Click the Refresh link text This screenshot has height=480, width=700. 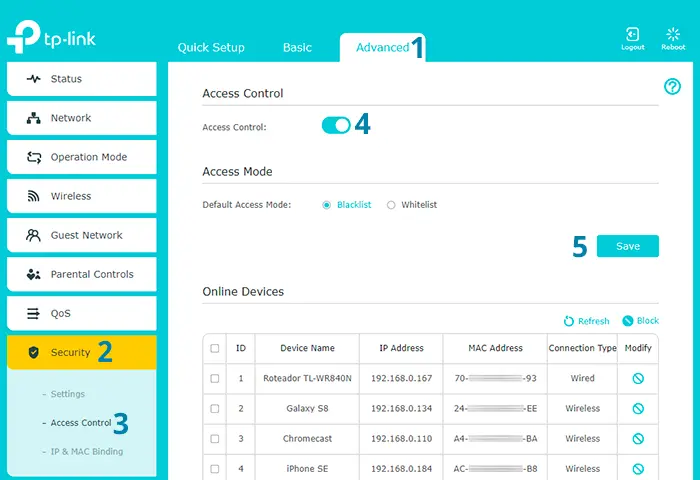[593, 321]
